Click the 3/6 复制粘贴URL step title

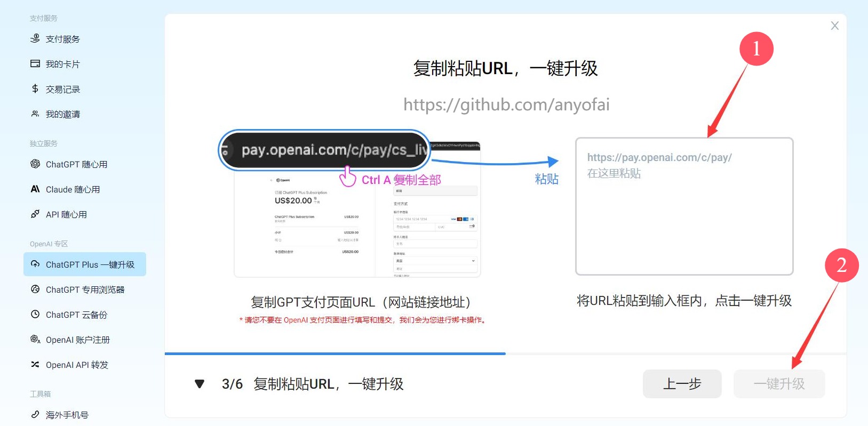[x=313, y=384]
